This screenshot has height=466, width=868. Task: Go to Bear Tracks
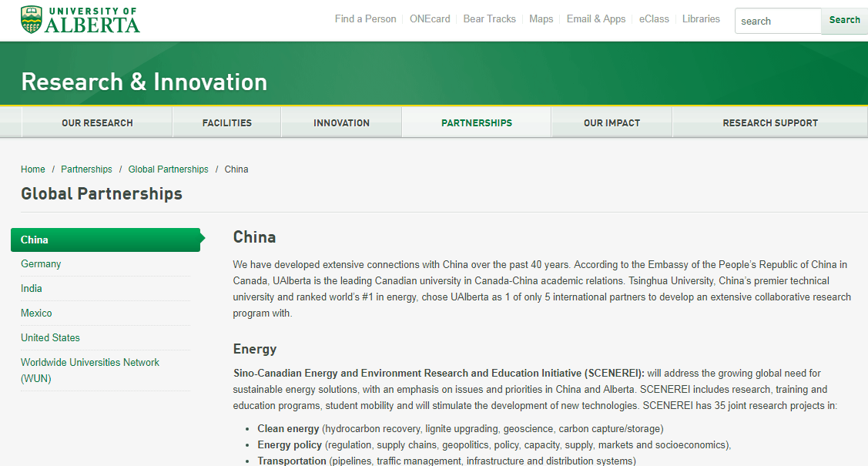pos(489,18)
